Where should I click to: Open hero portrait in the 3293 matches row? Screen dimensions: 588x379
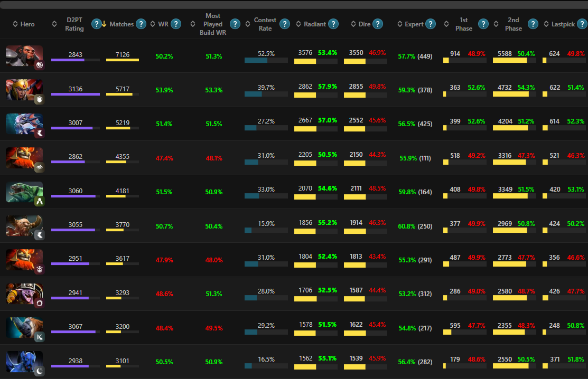coord(24,293)
